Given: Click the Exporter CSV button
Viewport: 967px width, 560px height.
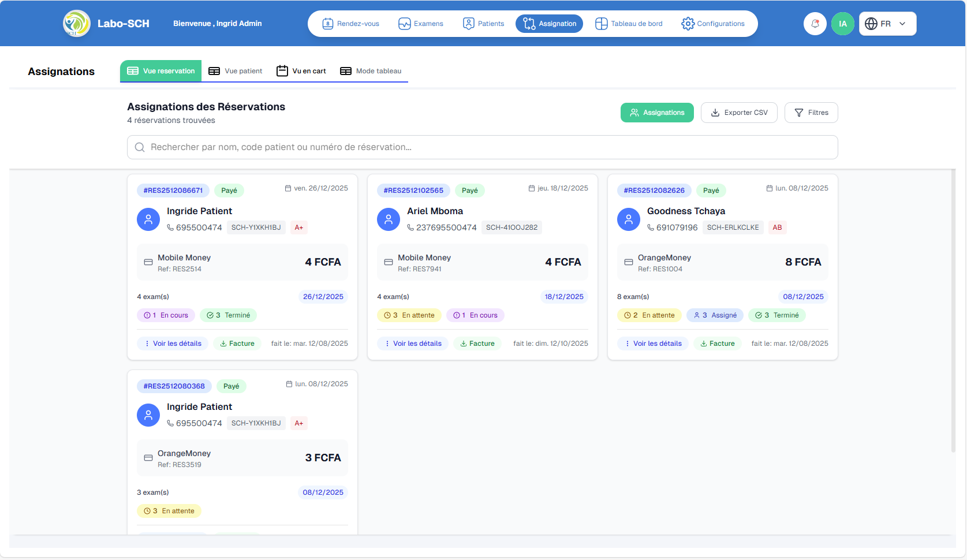Looking at the screenshot, I should 739,113.
